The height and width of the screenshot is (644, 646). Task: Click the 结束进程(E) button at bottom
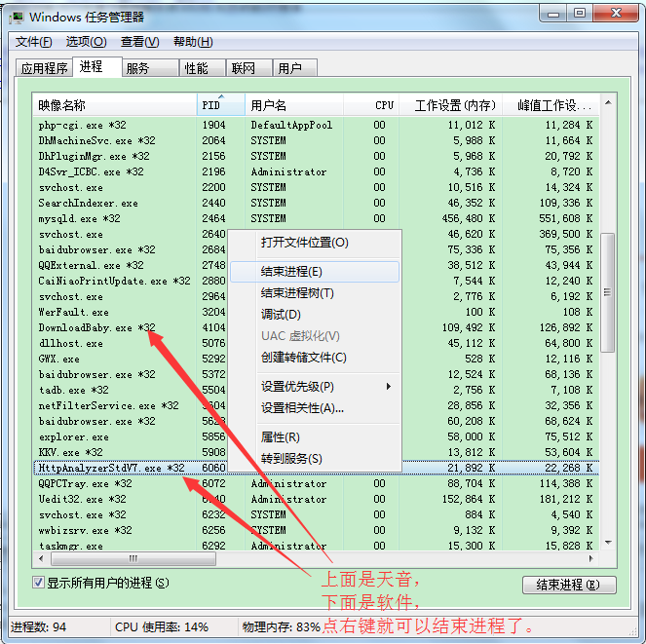[569, 585]
